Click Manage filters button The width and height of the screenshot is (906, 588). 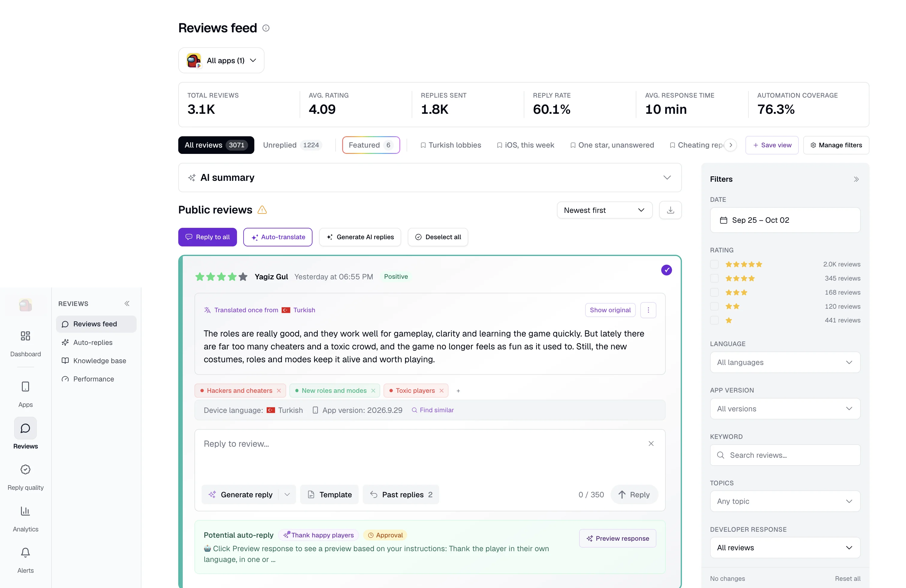pos(836,145)
